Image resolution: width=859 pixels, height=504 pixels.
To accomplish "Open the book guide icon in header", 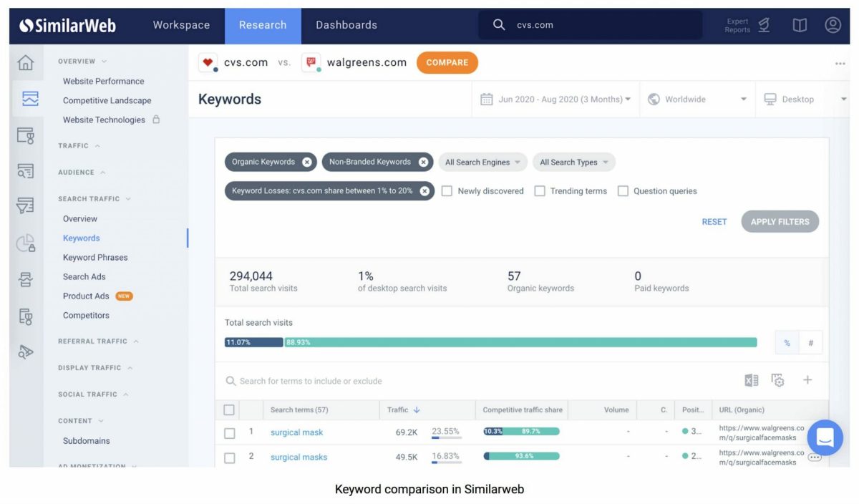I will (x=800, y=25).
